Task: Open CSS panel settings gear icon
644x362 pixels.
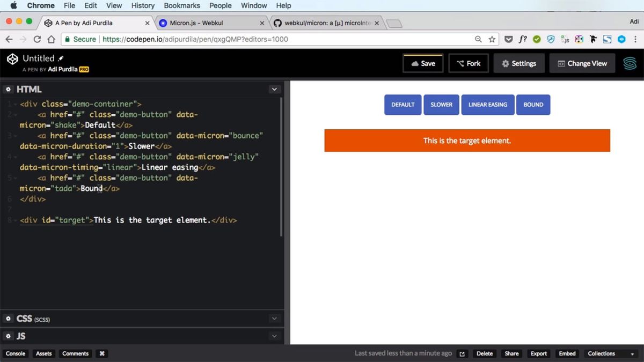Action: [x=9, y=319]
